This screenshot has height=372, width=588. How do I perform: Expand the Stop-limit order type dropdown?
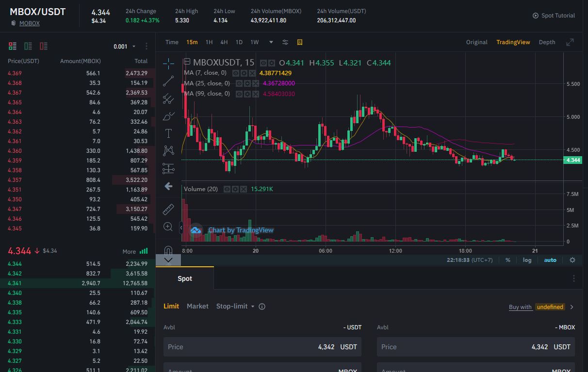[x=253, y=307]
